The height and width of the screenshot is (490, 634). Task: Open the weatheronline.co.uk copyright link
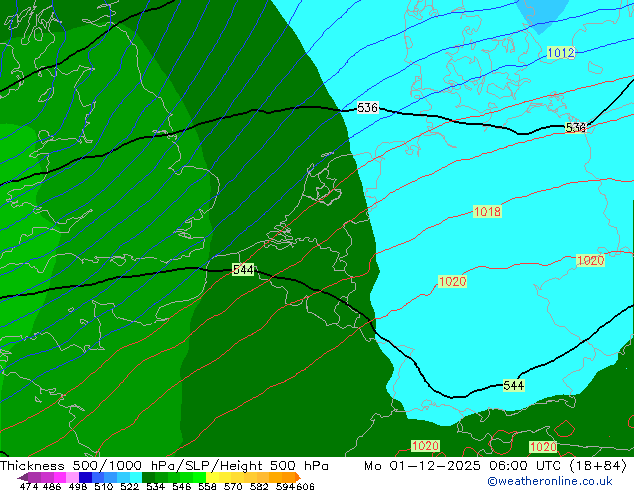click(550, 481)
